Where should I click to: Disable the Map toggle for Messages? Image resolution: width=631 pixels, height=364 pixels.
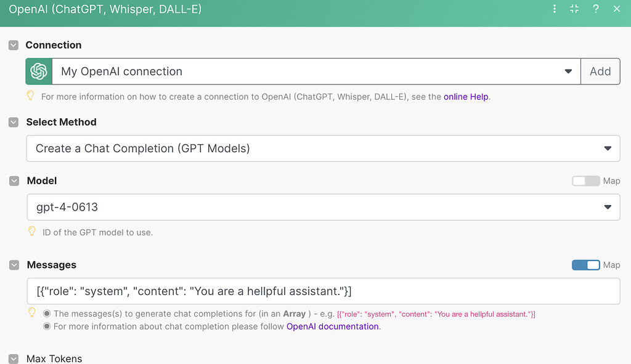click(x=585, y=264)
